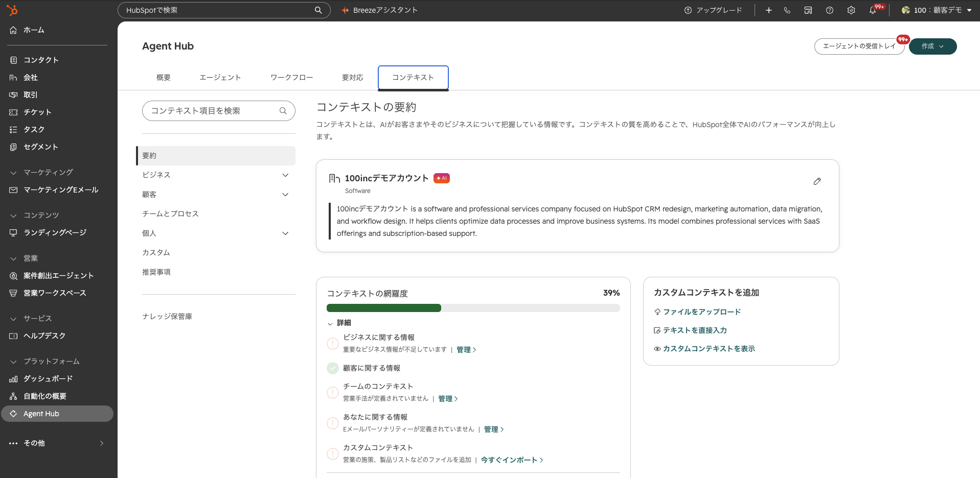Image resolution: width=980 pixels, height=478 pixels.
Task: Open 会社 in the sidebar
Action: coord(31,77)
